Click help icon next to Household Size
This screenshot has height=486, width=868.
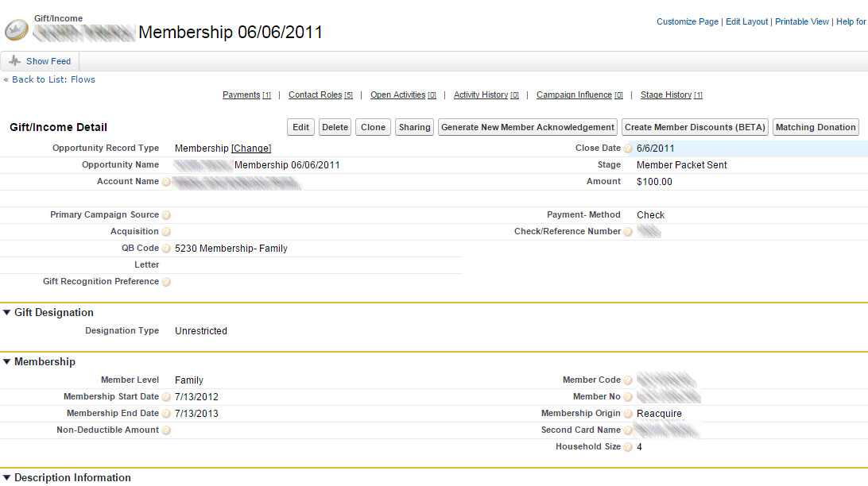(x=628, y=447)
